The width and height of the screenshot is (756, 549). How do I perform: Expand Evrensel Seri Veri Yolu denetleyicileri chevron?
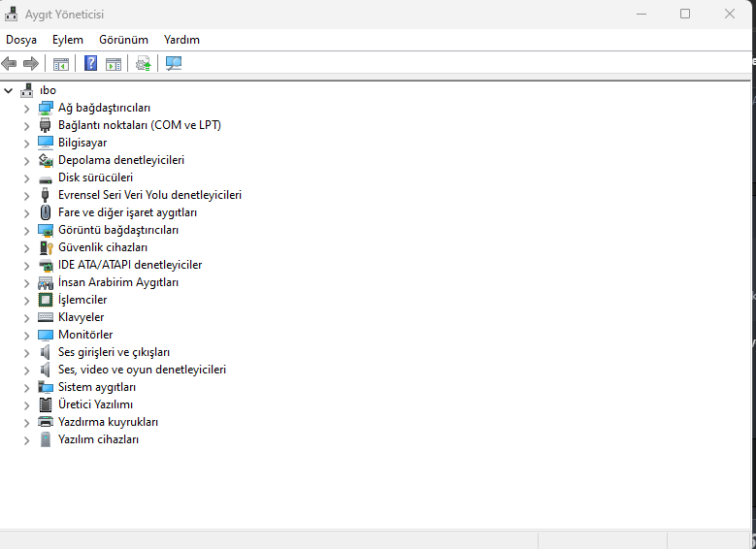pyautogui.click(x=27, y=196)
